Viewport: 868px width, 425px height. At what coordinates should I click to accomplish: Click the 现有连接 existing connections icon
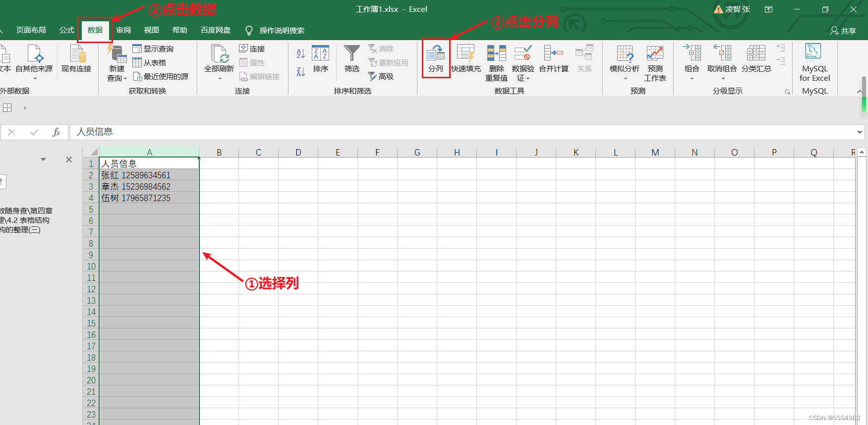(x=77, y=53)
